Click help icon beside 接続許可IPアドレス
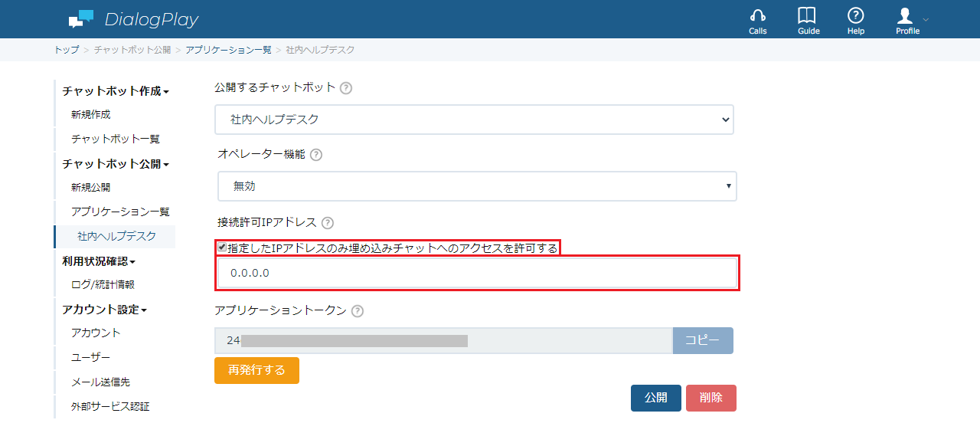Image resolution: width=980 pixels, height=433 pixels. click(328, 223)
